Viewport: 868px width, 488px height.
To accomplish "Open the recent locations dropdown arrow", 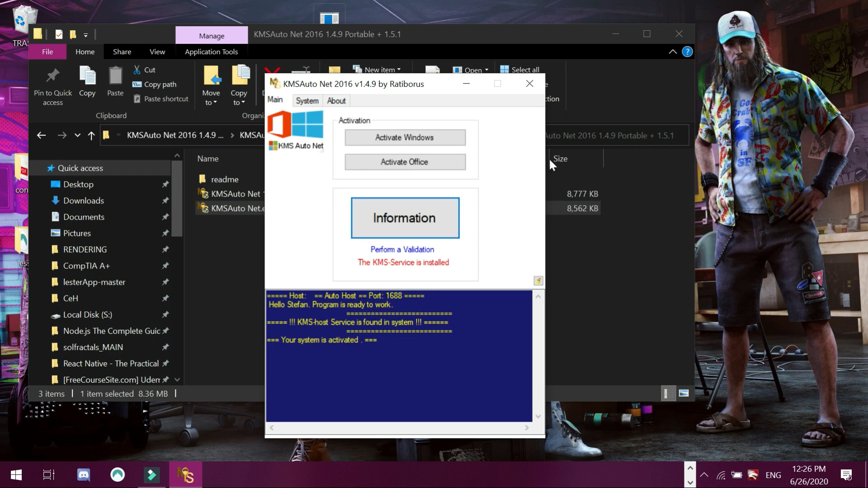I will 77,135.
